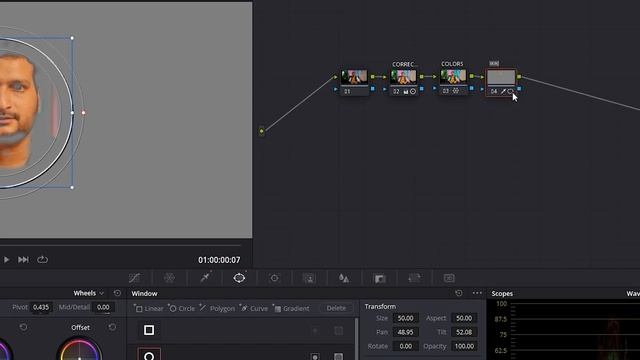Click the Transform Tilt field

464,332
